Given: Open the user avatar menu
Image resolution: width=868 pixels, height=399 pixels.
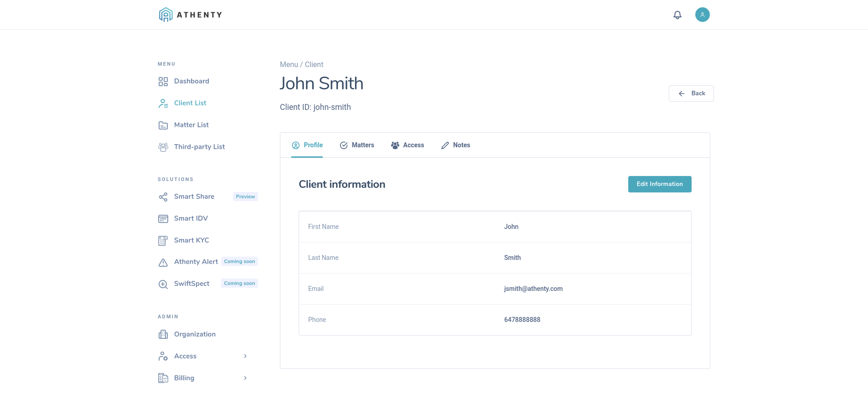Looking at the screenshot, I should pos(703,15).
